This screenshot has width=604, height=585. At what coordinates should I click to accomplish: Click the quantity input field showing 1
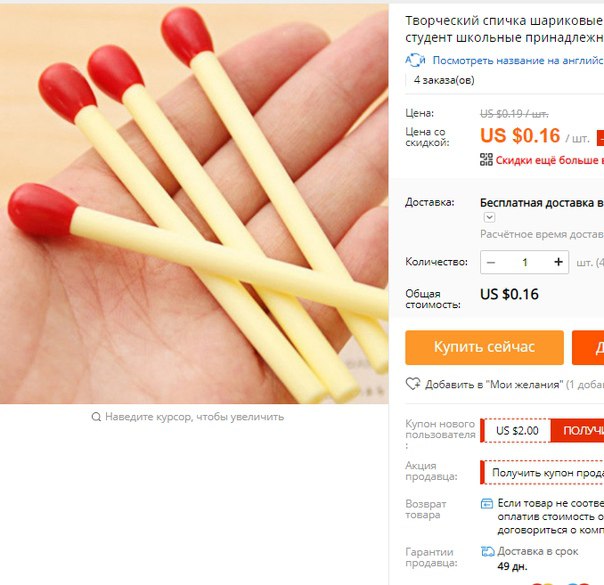pos(525,262)
